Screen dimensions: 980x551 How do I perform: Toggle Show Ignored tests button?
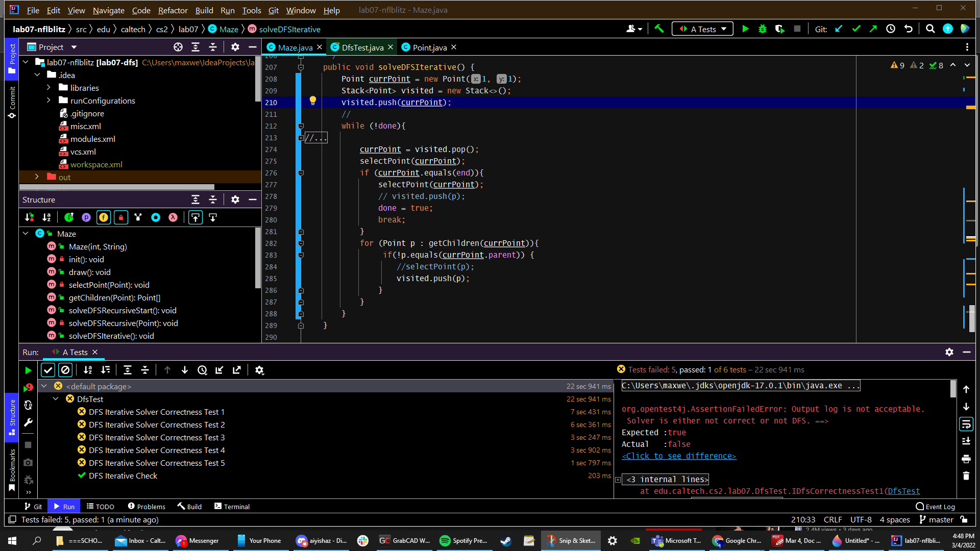[x=65, y=370]
